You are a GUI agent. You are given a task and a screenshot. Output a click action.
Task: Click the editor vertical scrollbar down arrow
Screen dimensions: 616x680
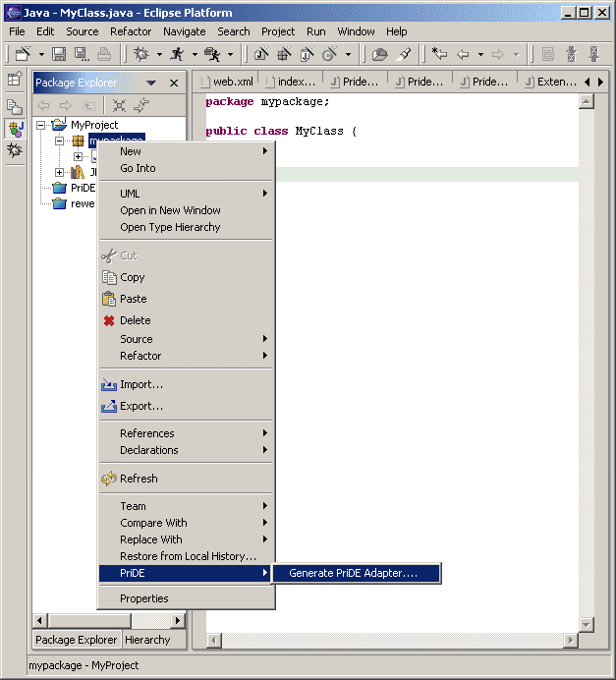(587, 625)
